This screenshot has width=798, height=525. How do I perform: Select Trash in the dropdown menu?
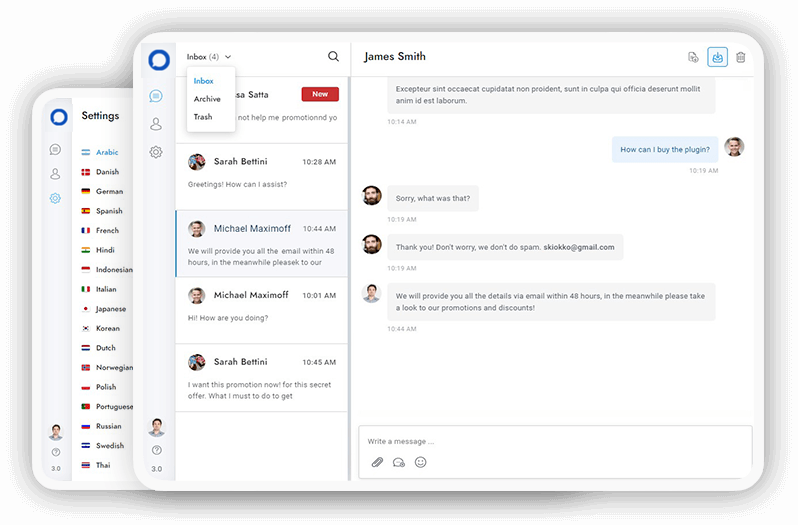point(203,116)
